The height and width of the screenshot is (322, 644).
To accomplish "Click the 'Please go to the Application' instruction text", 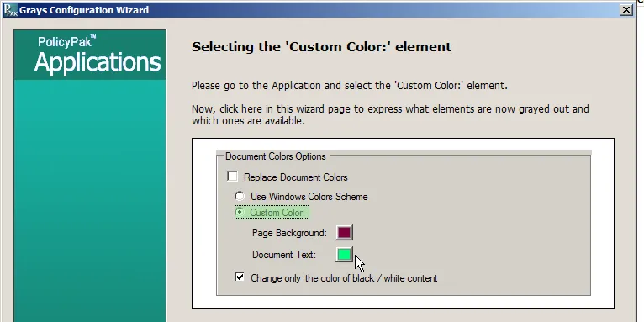I will (x=350, y=86).
